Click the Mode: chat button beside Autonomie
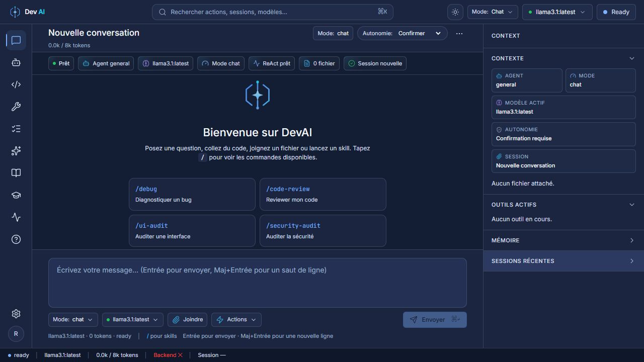 click(333, 33)
